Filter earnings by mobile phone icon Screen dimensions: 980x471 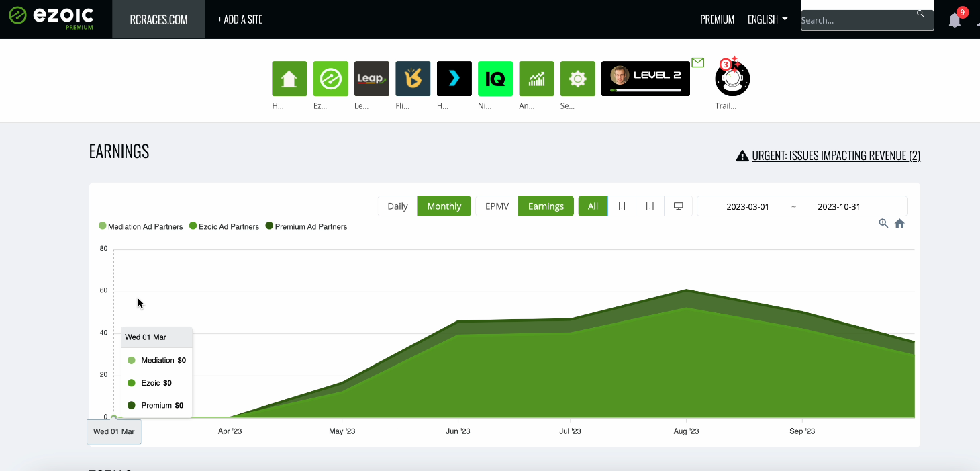click(x=622, y=206)
